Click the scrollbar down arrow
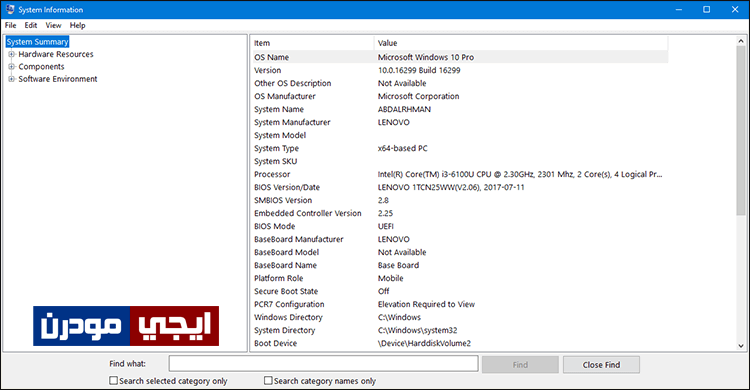 pyautogui.click(x=741, y=345)
